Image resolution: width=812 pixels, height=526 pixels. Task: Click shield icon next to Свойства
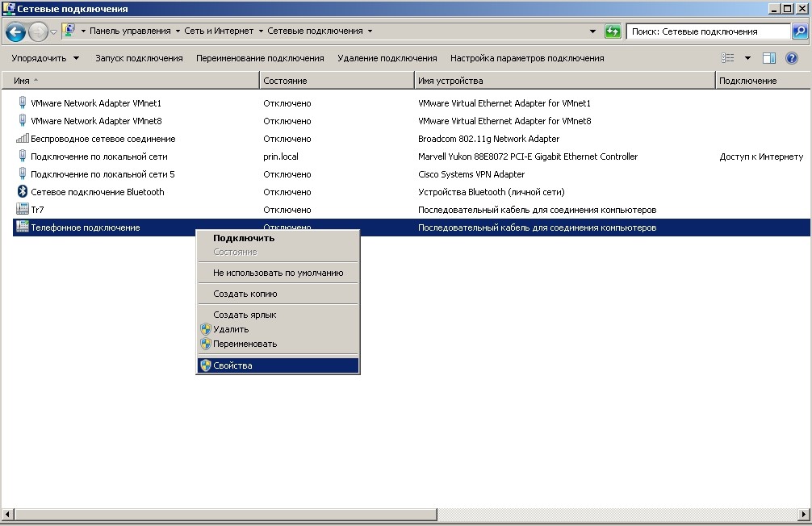click(x=206, y=365)
